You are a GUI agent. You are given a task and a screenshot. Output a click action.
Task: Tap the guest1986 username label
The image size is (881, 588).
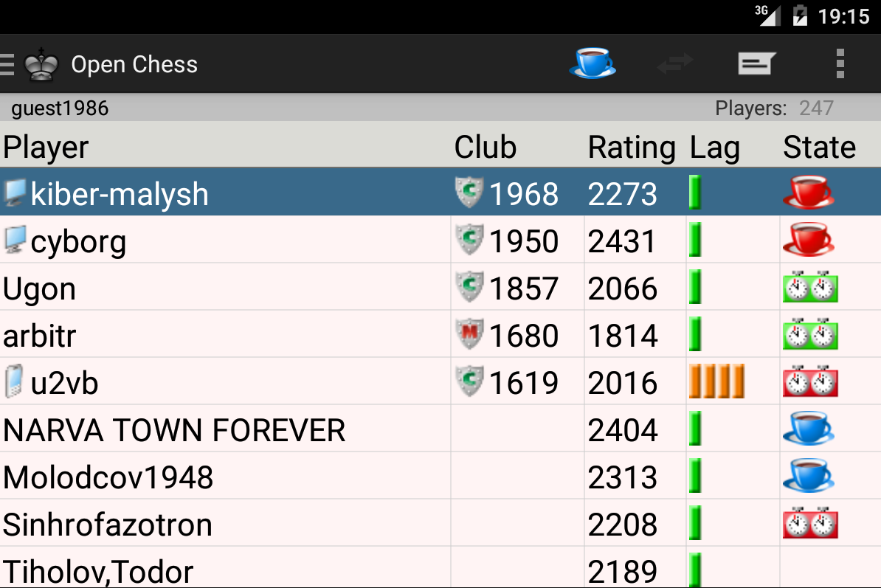[x=60, y=108]
